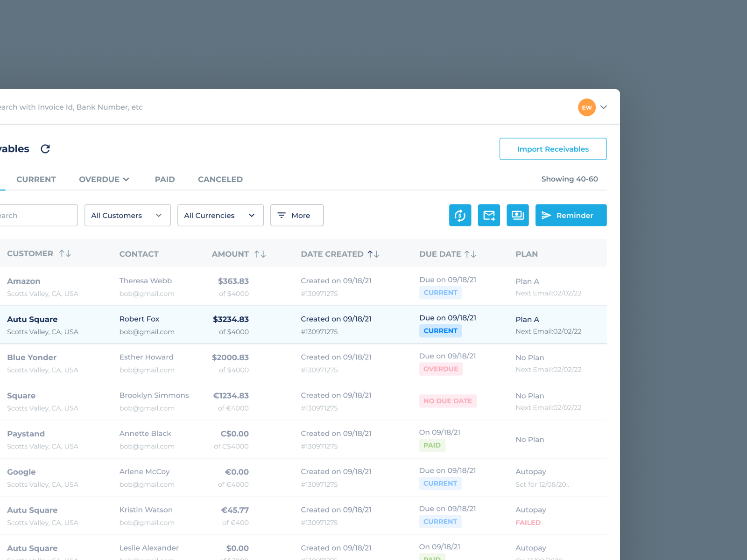The height and width of the screenshot is (560, 747).
Task: Click the Import Receivables button
Action: tap(553, 149)
